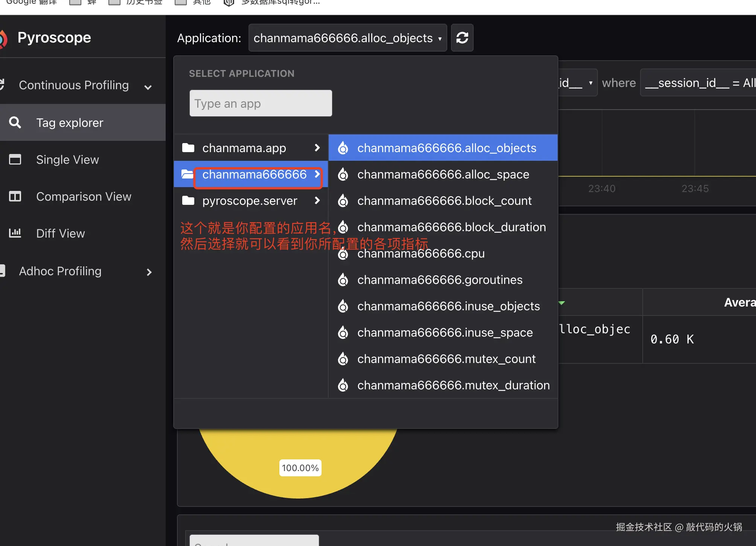Select chanmama666666.alloc_space from the list
Screen dimensions: 756x546
coord(443,174)
